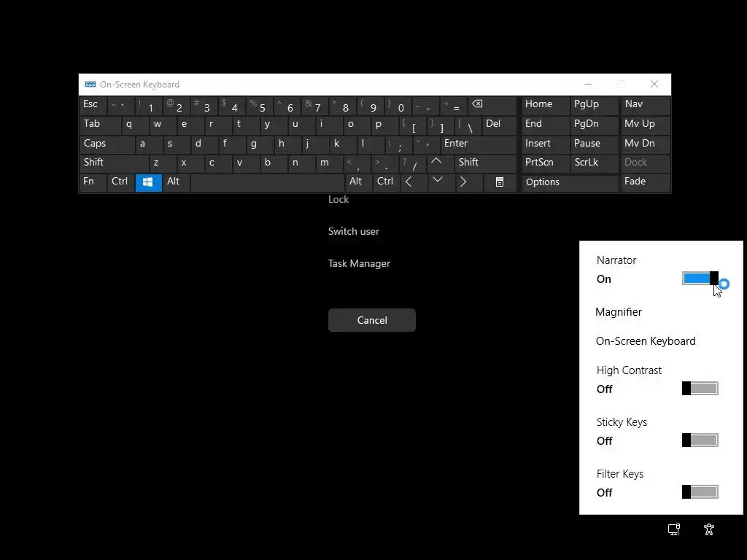747x560 pixels.
Task: Click the Pause key
Action: 594,144
